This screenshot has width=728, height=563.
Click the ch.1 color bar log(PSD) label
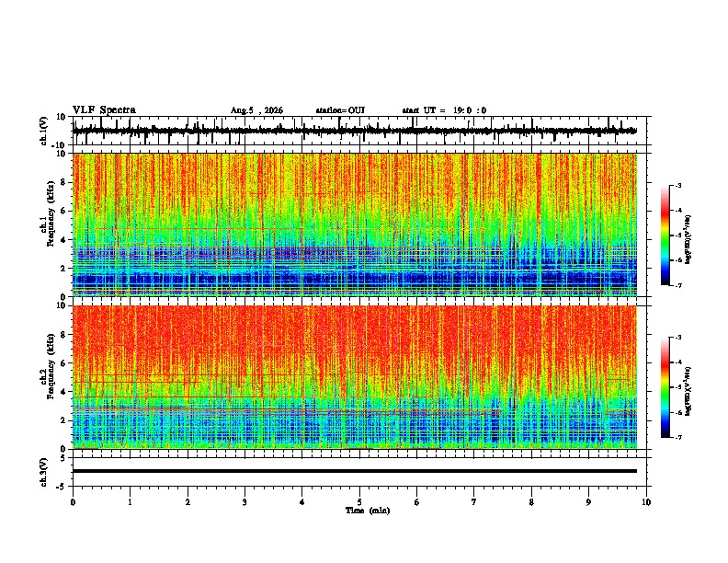[x=688, y=239]
